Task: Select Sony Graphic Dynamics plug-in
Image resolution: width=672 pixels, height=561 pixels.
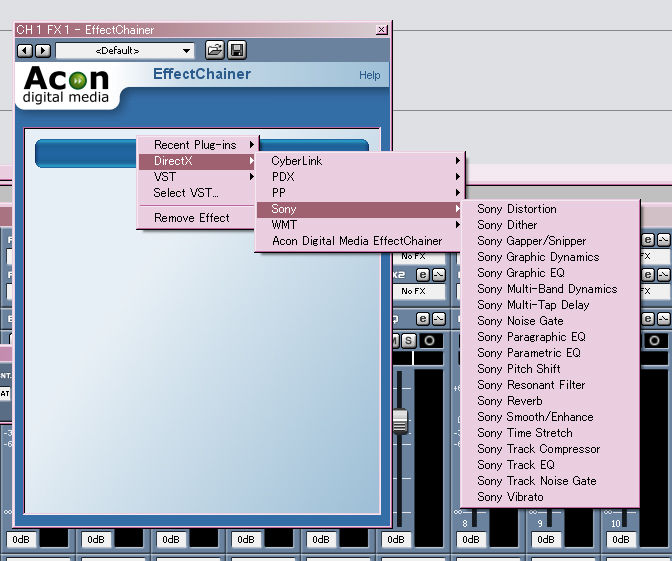Action: 550,257
